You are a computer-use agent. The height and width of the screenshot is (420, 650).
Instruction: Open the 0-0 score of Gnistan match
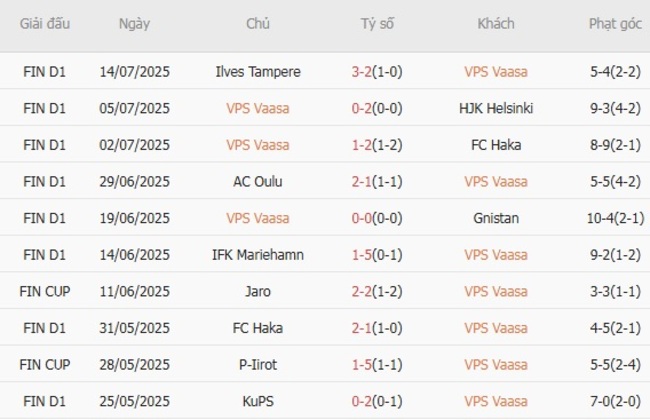click(363, 218)
